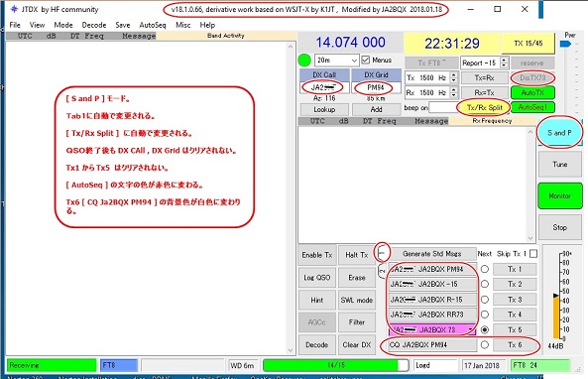Screen dimensions: 588x379
Task: Select the Tx 5 Next radio button
Action: tap(485, 329)
